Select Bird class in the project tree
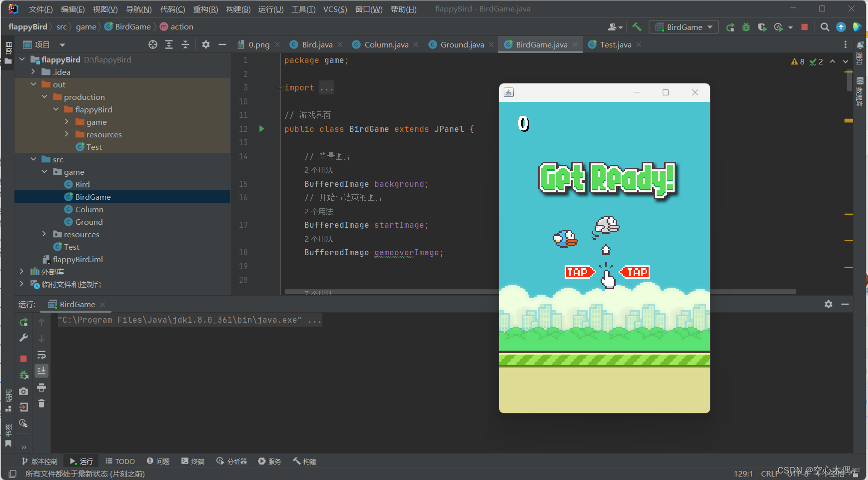The height and width of the screenshot is (480, 868). coord(82,184)
